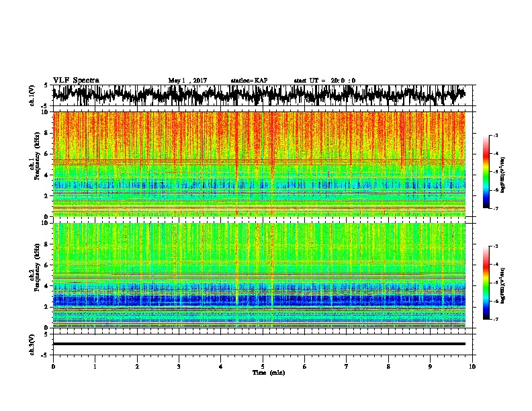Click the log(PSD) label beside the ch.2 colorbar

click(503, 286)
